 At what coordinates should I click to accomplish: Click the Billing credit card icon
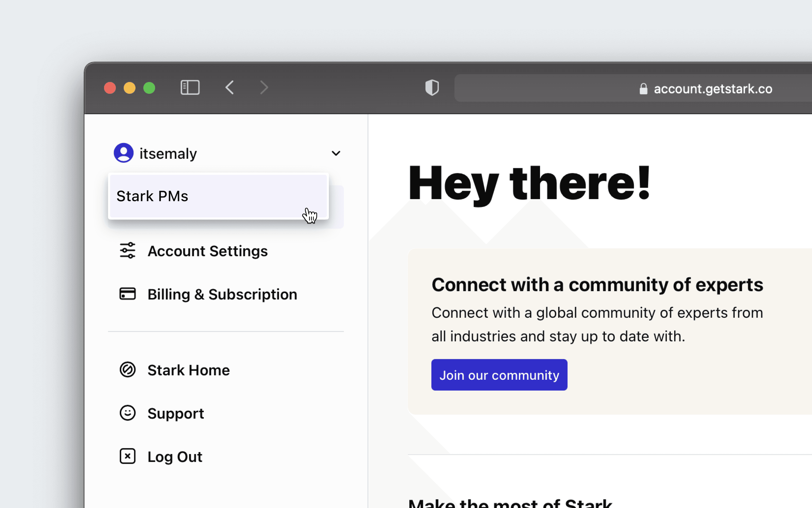127,294
